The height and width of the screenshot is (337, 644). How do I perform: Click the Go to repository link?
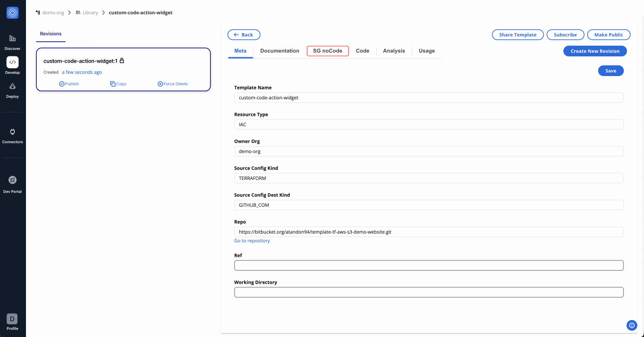252,241
